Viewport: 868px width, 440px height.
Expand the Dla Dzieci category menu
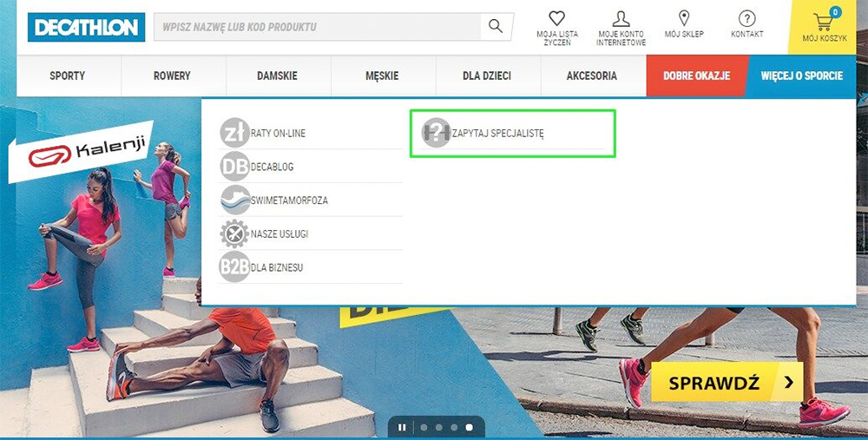[487, 76]
